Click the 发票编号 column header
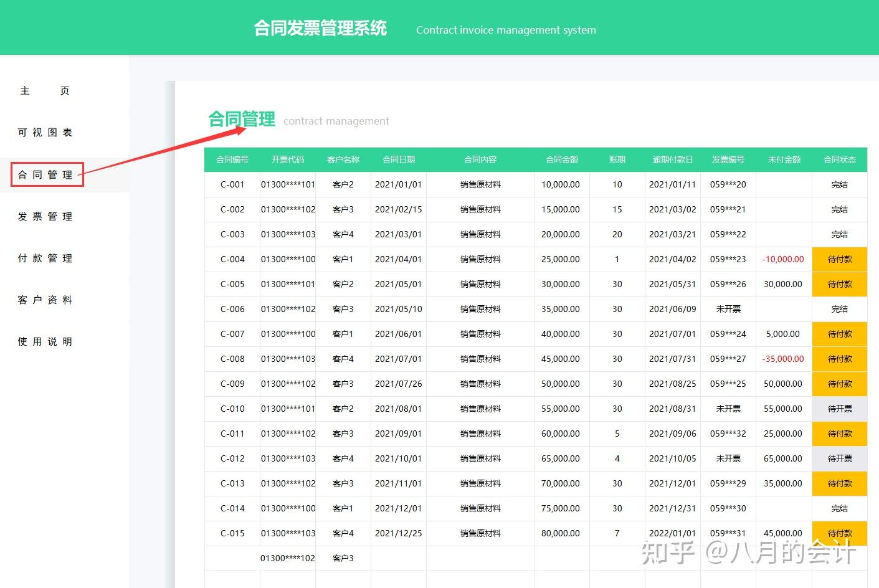This screenshot has width=879, height=588. [728, 159]
